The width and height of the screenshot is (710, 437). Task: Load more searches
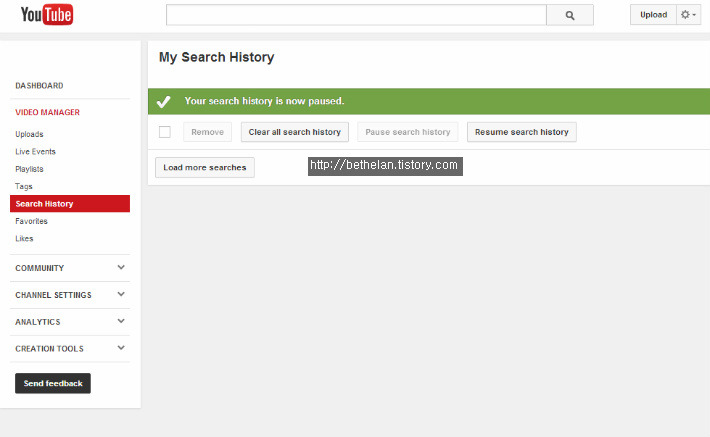(x=205, y=168)
